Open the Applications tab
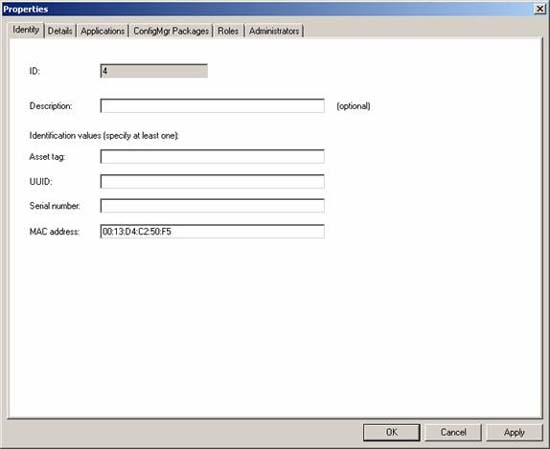550x449 pixels. pos(102,31)
